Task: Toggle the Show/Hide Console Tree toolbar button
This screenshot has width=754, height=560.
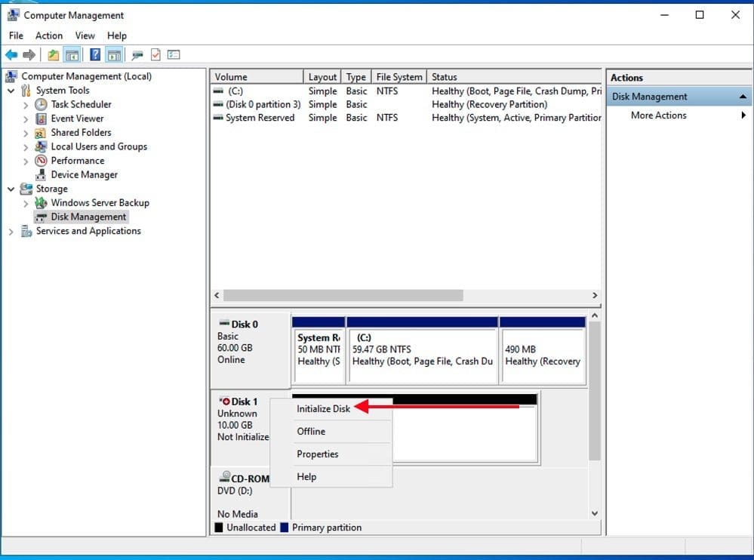Action: 72,55
